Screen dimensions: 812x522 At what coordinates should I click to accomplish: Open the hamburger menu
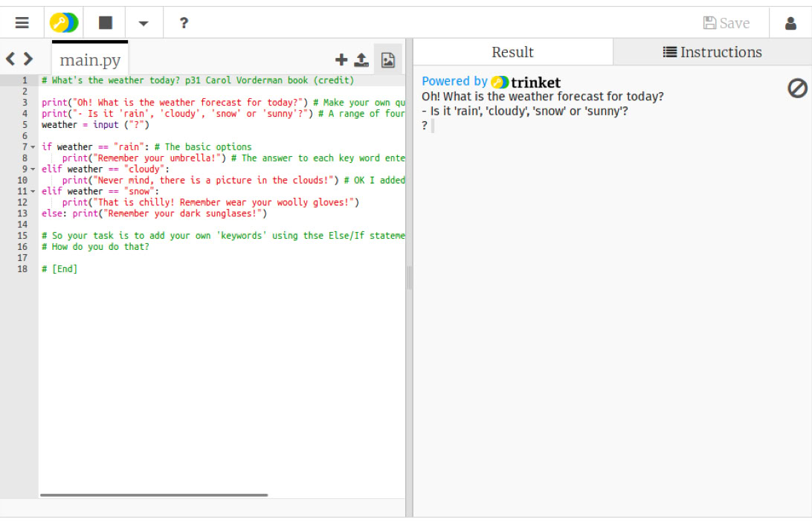(22, 23)
